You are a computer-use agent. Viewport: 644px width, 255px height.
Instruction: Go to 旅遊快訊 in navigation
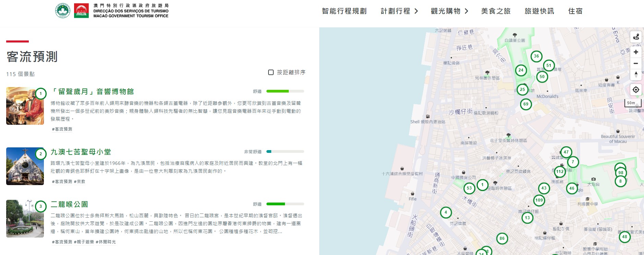coord(539,11)
